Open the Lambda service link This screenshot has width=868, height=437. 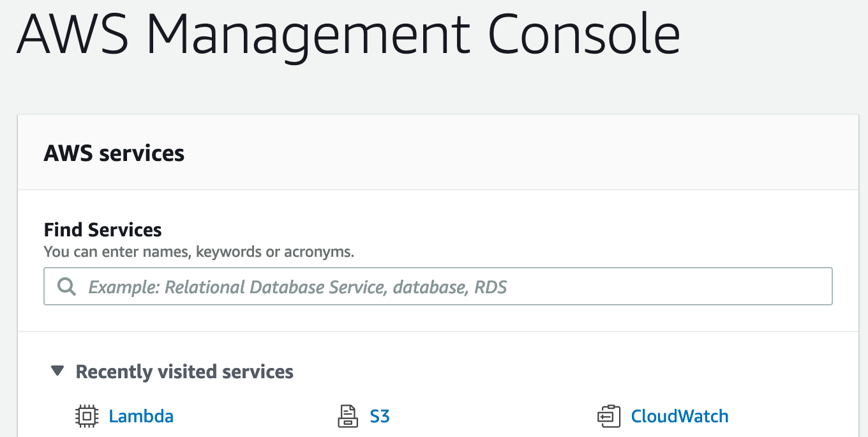point(141,417)
